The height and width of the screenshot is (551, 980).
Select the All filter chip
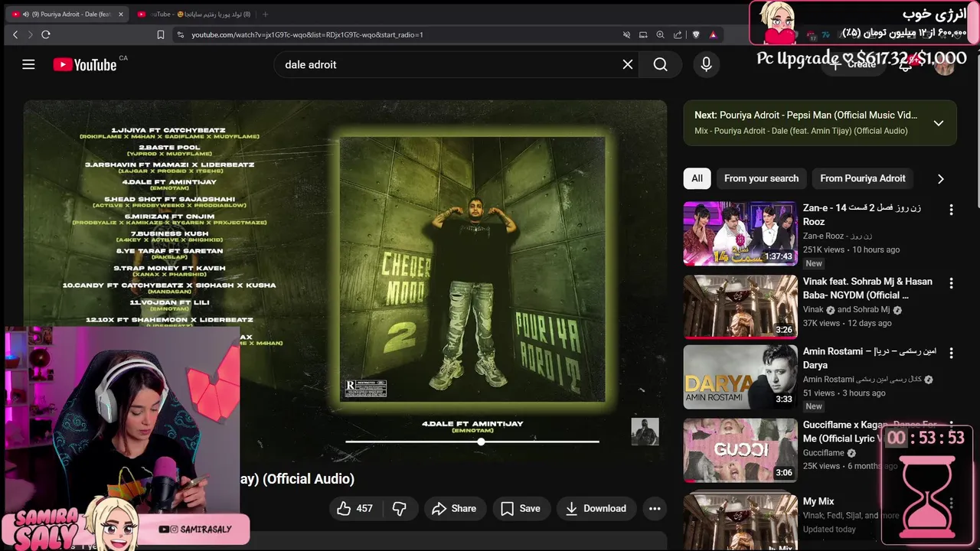[x=697, y=178]
